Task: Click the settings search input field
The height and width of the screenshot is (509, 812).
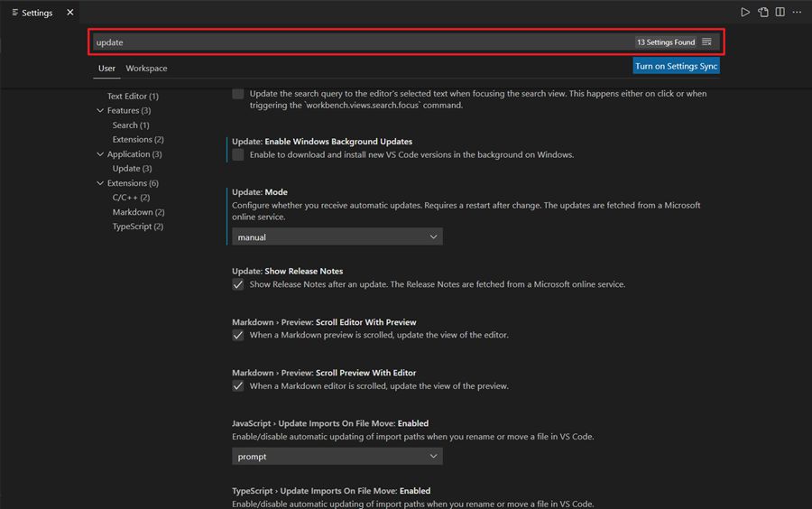Action: pyautogui.click(x=361, y=42)
